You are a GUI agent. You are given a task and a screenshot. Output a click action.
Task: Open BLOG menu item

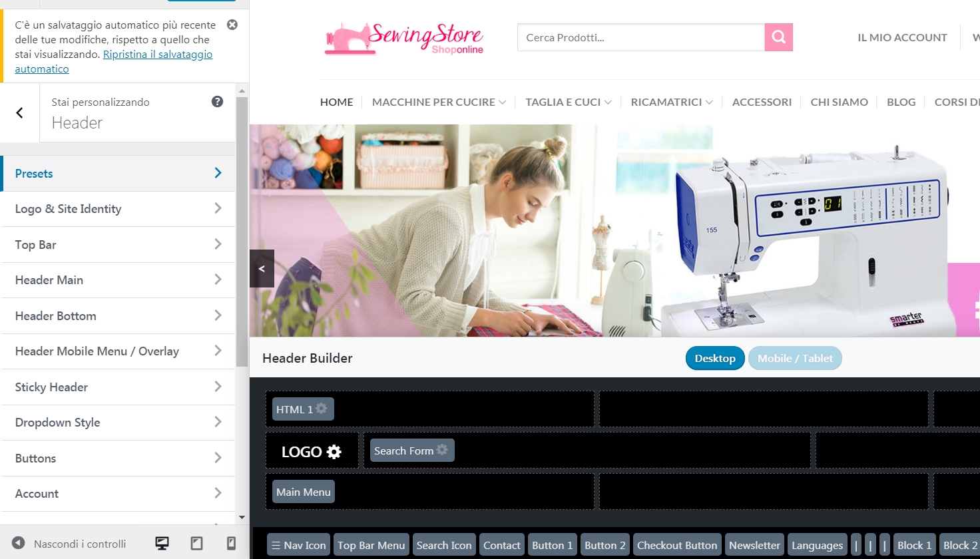[x=901, y=102]
